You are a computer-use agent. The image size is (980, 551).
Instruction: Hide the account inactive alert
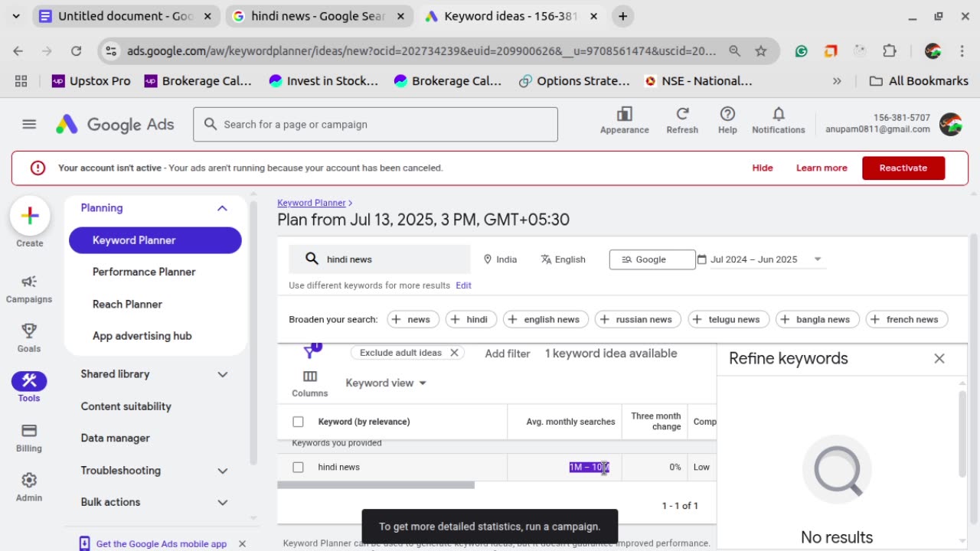point(763,168)
